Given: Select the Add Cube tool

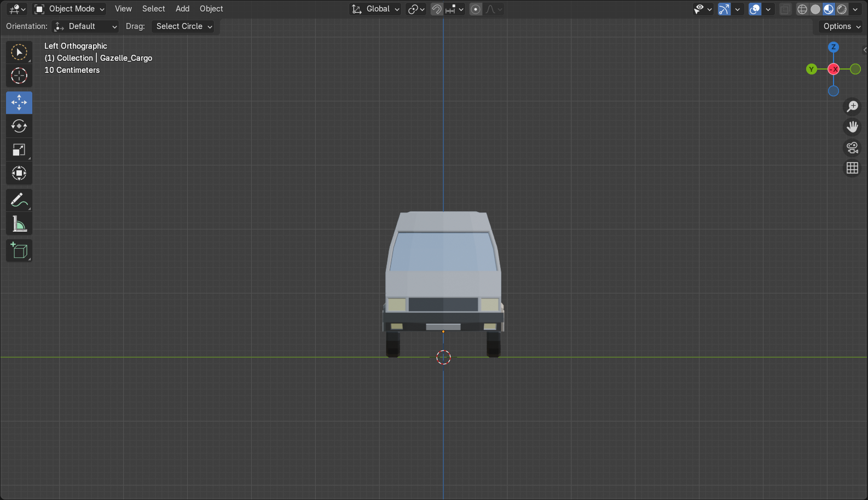Looking at the screenshot, I should pos(19,251).
